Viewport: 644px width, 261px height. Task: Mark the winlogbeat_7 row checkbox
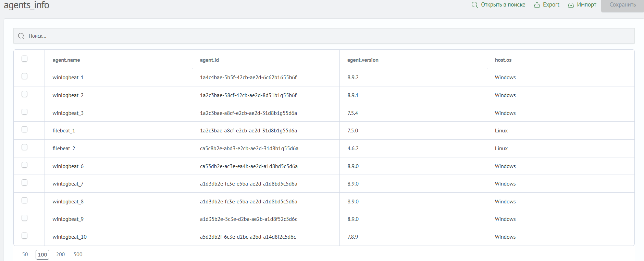point(24,182)
